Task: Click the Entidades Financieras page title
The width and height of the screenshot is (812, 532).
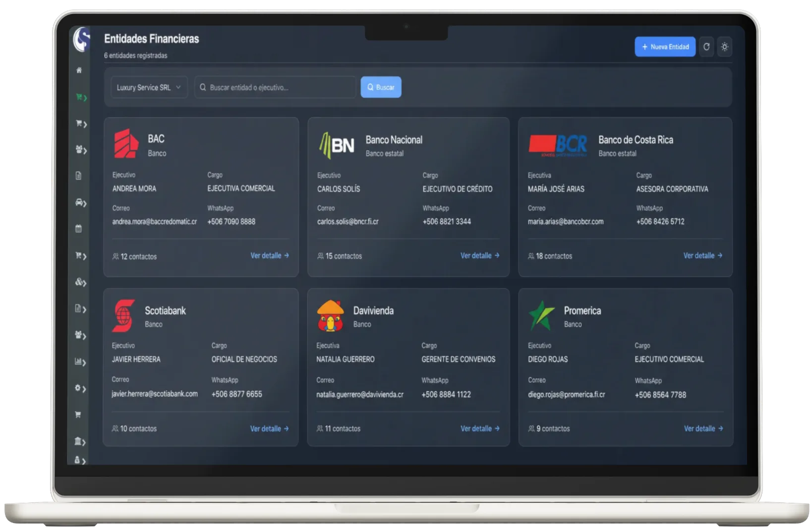Action: pos(152,39)
